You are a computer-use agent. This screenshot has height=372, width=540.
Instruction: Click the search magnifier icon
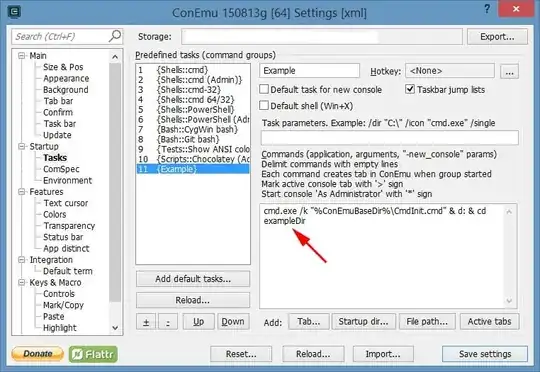coord(115,36)
